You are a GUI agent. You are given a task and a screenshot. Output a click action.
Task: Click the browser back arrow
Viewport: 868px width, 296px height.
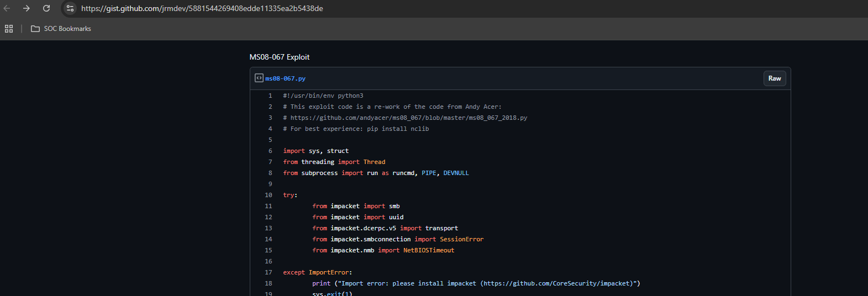(7, 8)
